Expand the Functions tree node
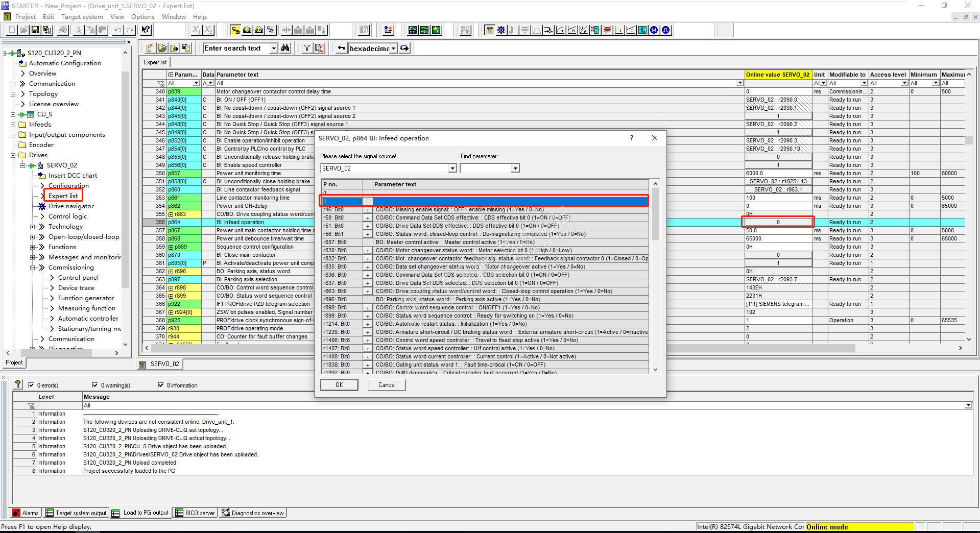Image resolution: width=980 pixels, height=533 pixels. pos(33,247)
